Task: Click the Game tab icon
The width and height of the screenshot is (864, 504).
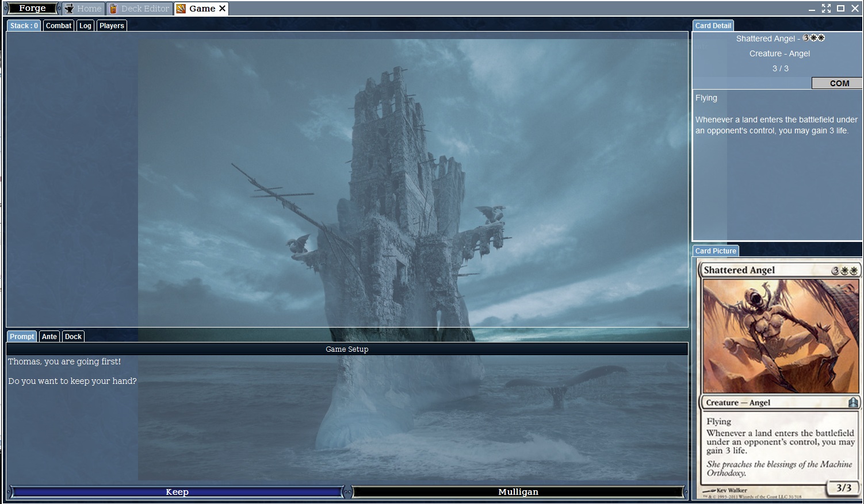Action: pos(181,9)
